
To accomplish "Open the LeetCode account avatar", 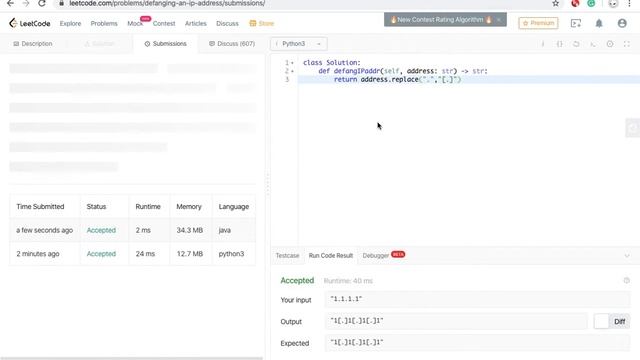I will [x=622, y=23].
